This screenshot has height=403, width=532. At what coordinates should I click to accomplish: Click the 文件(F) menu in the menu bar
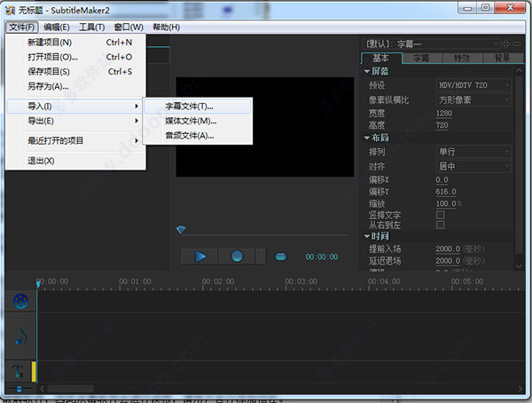pyautogui.click(x=21, y=28)
